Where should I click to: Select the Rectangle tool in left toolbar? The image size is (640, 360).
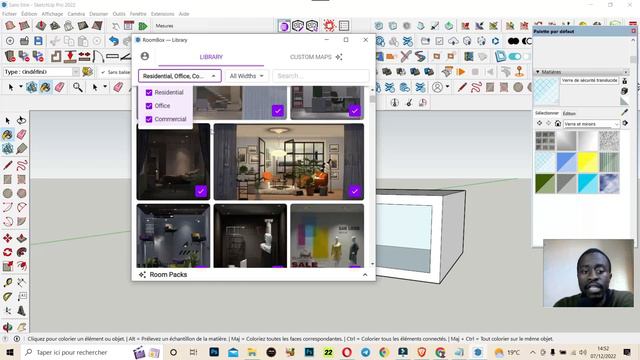[x=7, y=179]
